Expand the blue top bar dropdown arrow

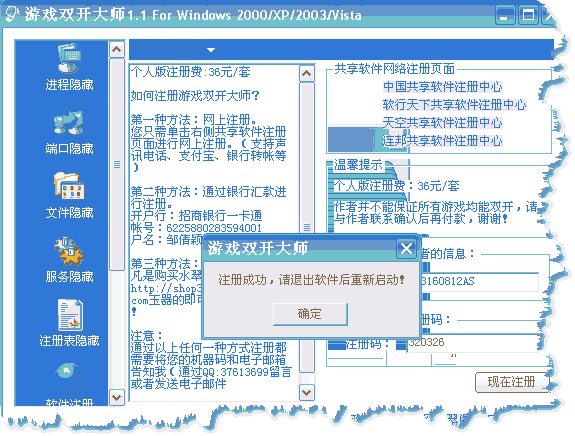[x=211, y=50]
